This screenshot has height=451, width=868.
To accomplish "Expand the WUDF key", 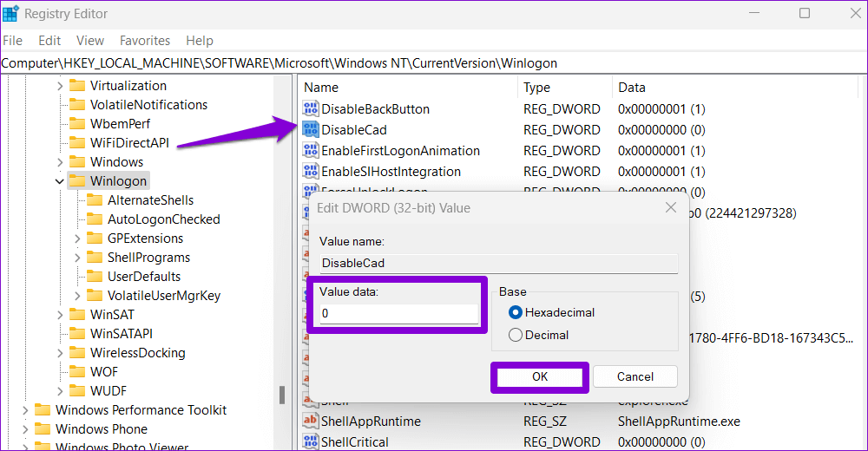I will [60, 391].
